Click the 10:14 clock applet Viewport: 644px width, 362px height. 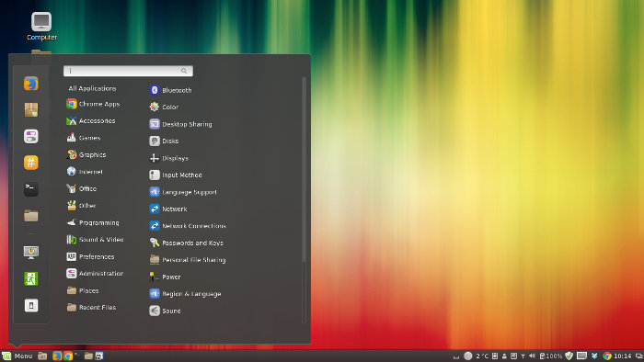click(622, 356)
